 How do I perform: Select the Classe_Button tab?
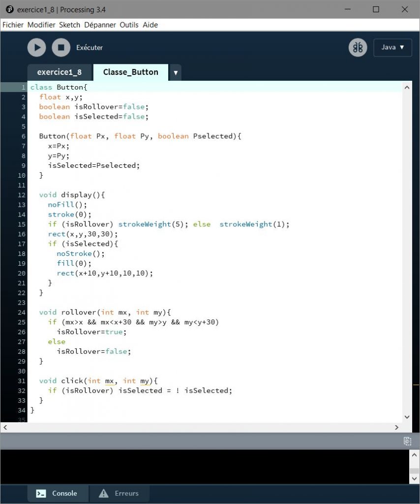[130, 72]
